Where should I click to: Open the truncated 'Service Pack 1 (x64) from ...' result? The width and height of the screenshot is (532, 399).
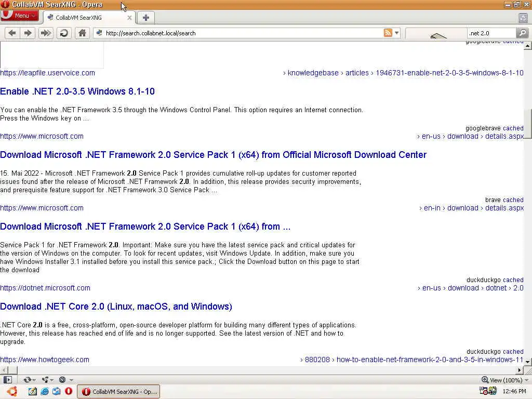145,227
